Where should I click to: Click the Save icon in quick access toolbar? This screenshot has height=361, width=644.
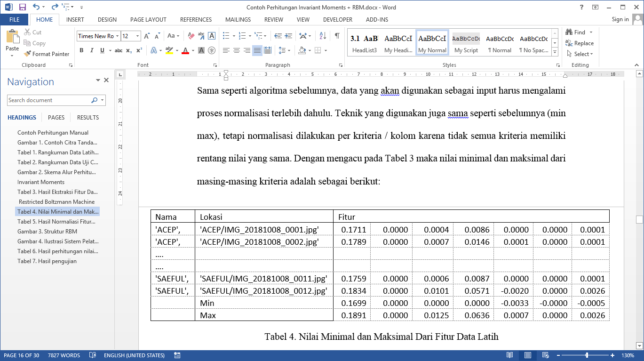(23, 7)
